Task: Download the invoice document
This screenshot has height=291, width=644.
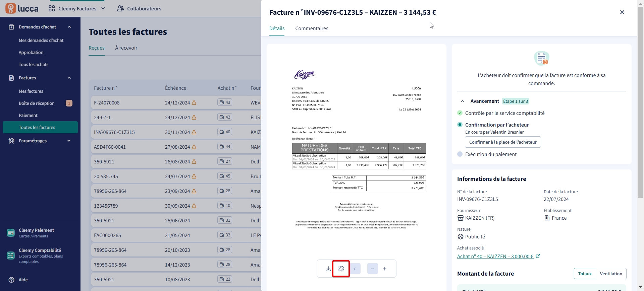Action: tap(328, 269)
